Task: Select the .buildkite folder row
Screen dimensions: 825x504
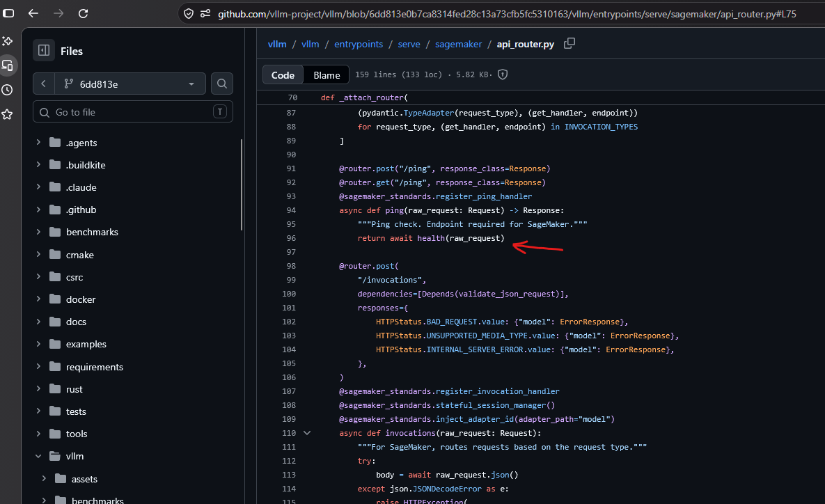Action: (x=133, y=165)
